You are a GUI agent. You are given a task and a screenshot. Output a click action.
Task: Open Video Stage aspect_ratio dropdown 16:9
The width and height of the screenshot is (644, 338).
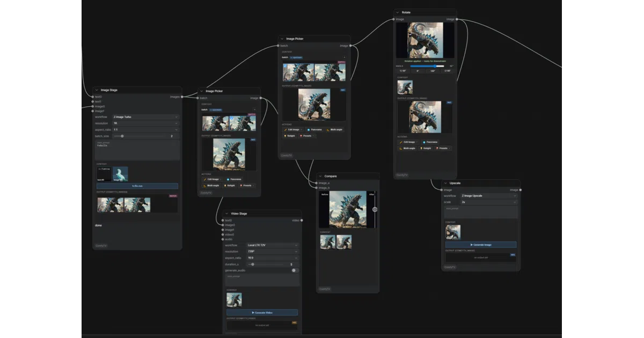tap(272, 258)
